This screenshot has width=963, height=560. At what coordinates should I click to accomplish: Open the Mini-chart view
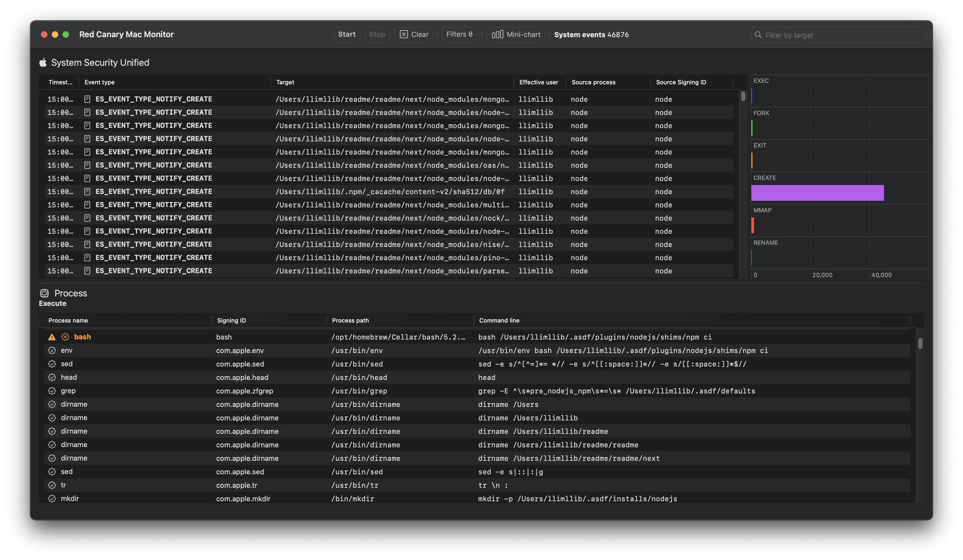(x=515, y=34)
